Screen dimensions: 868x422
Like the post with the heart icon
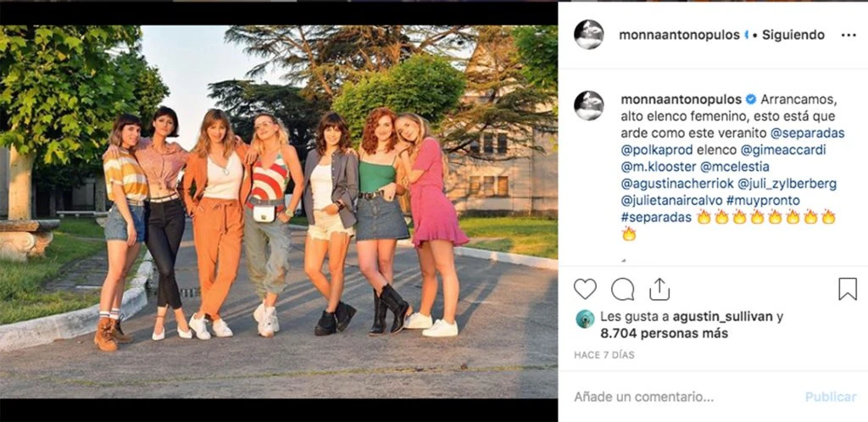click(585, 289)
